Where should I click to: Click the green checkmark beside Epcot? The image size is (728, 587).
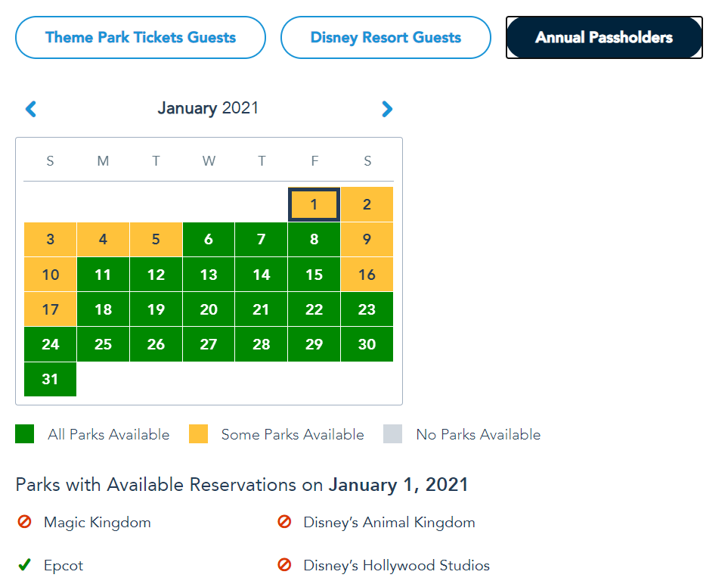(24, 565)
